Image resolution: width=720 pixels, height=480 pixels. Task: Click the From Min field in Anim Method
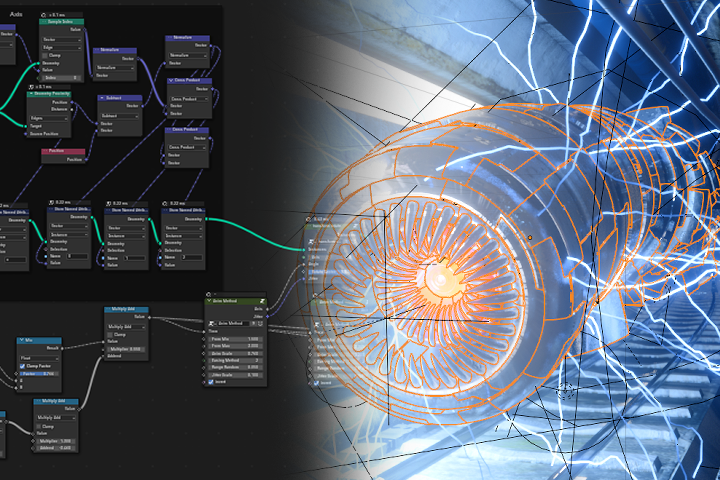[236, 339]
